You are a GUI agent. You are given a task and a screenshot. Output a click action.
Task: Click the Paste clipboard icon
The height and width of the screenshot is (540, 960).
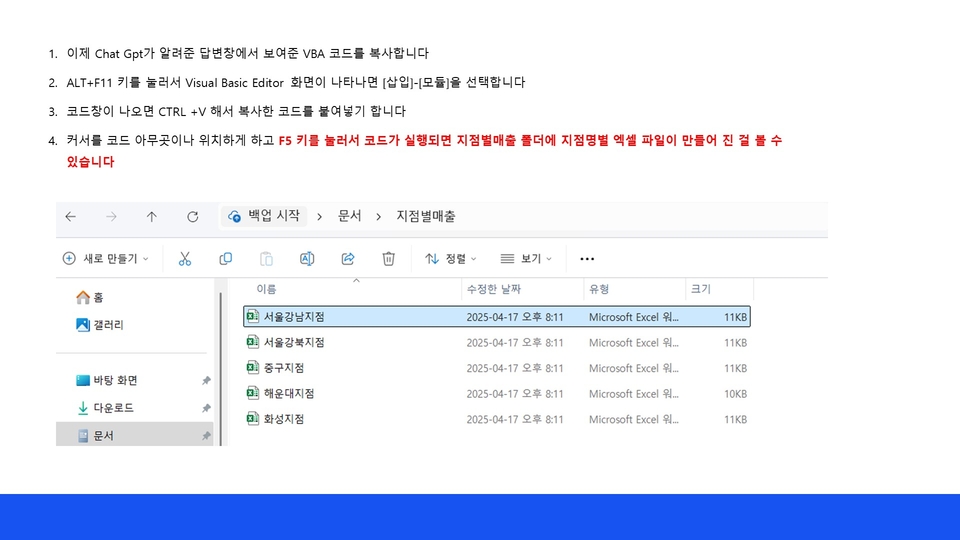266,259
